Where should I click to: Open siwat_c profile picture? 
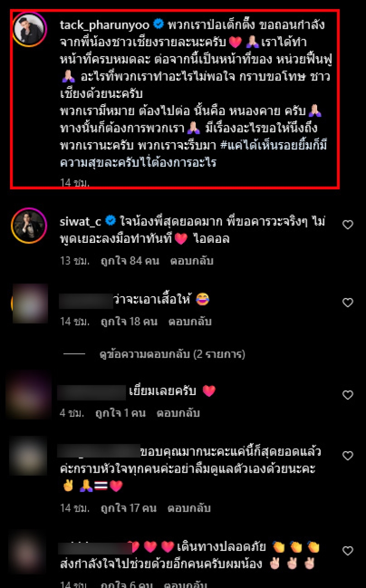30,225
